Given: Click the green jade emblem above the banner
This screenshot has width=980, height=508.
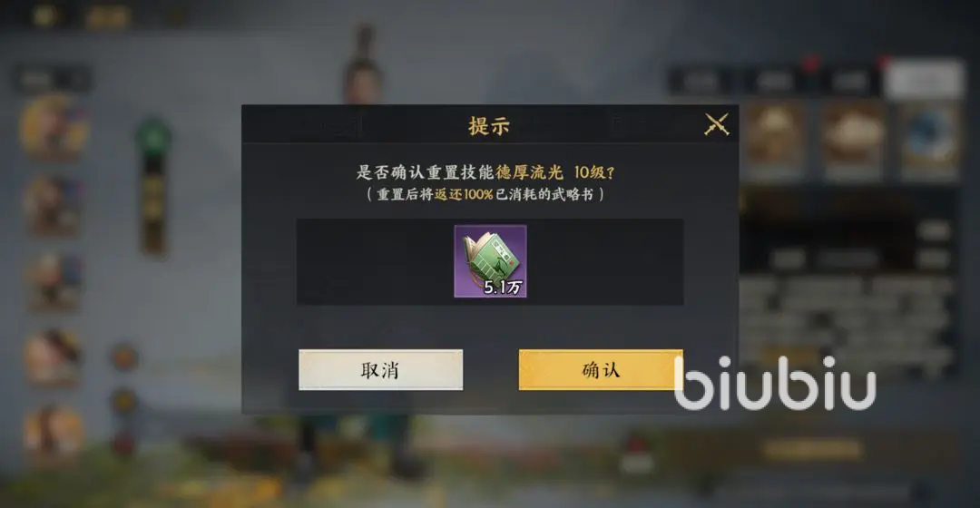Looking at the screenshot, I should click(153, 137).
